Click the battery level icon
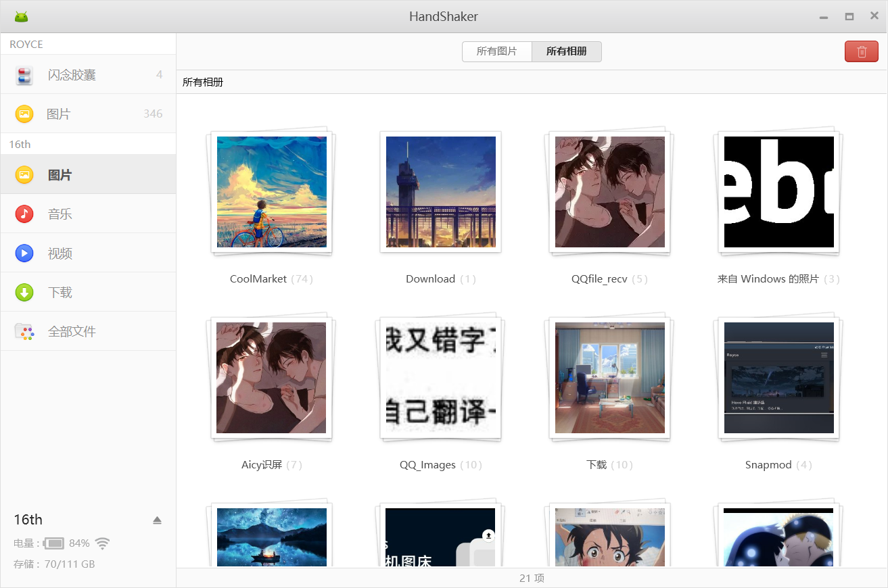 click(x=54, y=543)
